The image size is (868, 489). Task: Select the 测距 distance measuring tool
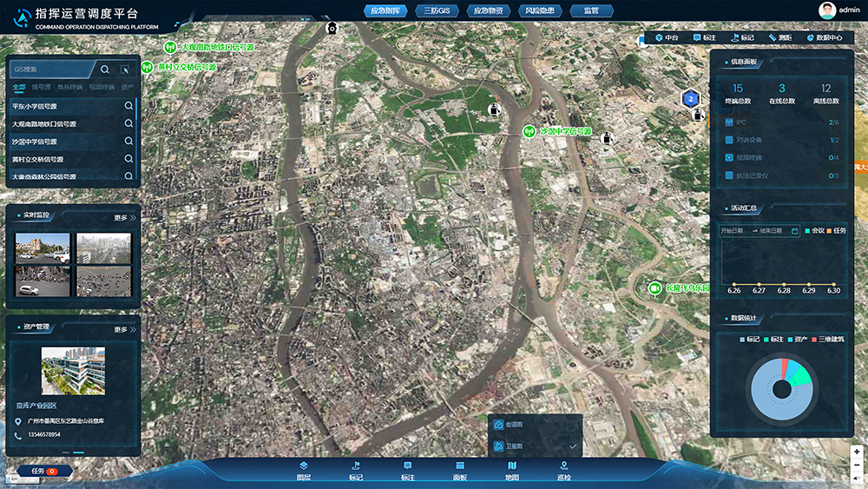[x=780, y=37]
